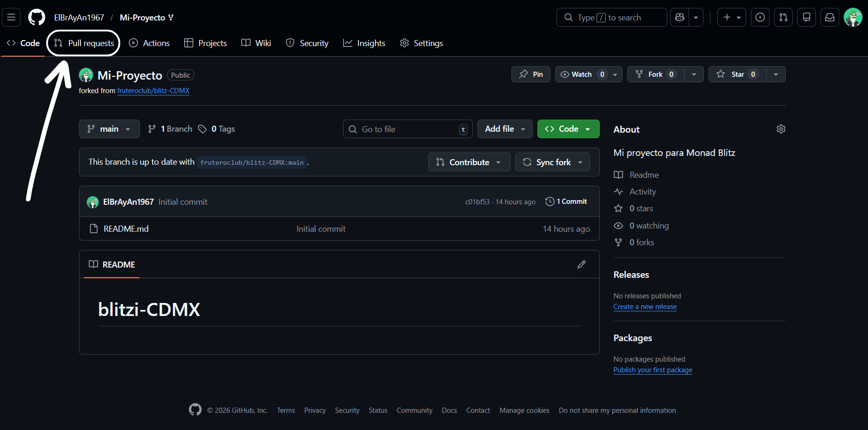
Task: Edit repository details with About gear icon
Action: click(x=781, y=129)
